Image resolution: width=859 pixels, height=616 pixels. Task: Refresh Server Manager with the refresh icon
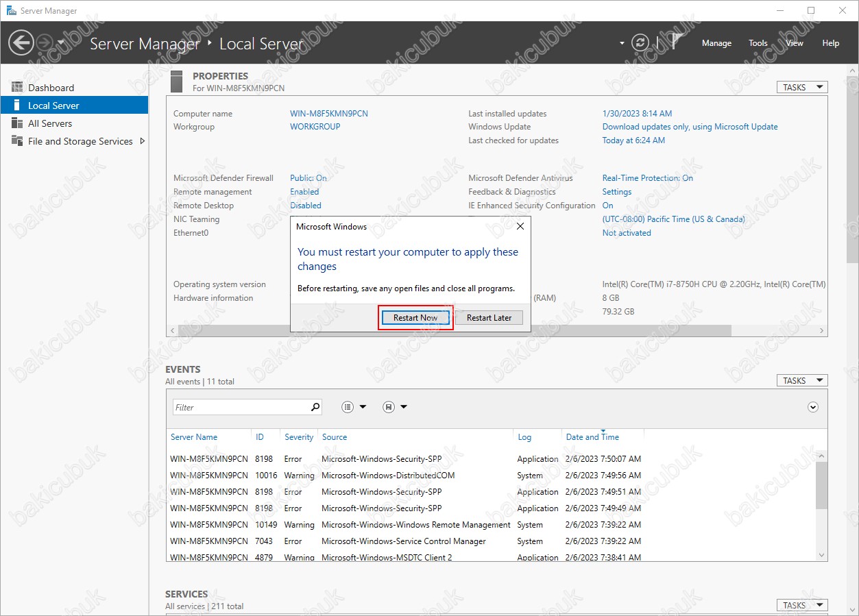[640, 42]
